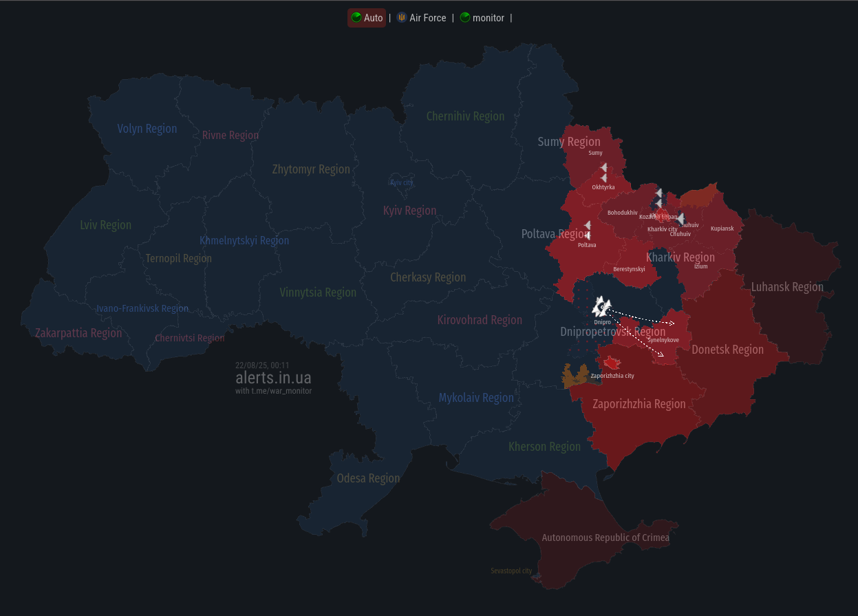Select the Luhansk Region label
Screen dimensions: 858x616
pyautogui.click(x=787, y=287)
